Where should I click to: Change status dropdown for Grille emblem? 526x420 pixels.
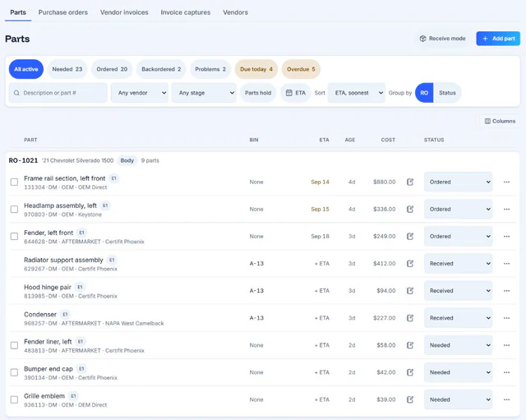coord(458,399)
